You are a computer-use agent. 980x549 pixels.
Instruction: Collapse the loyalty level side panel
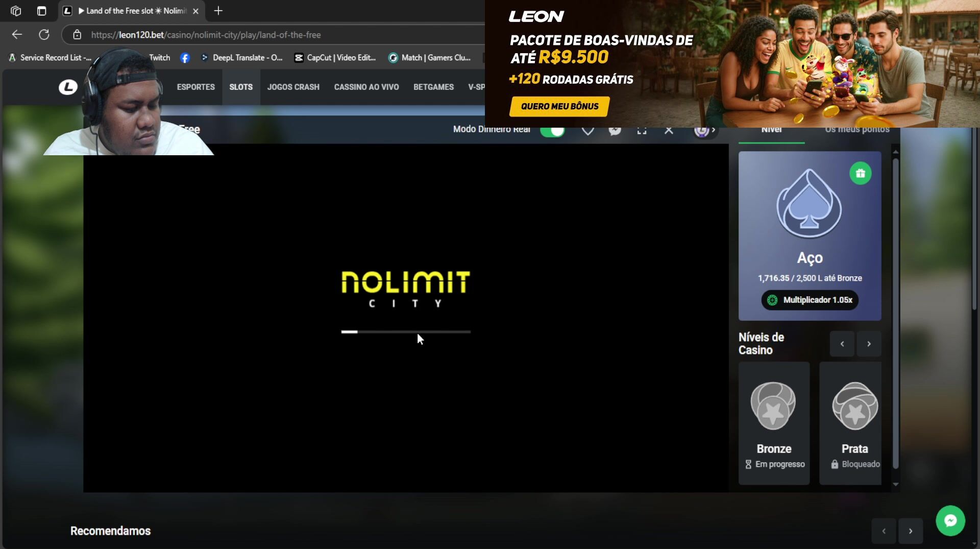tap(705, 131)
